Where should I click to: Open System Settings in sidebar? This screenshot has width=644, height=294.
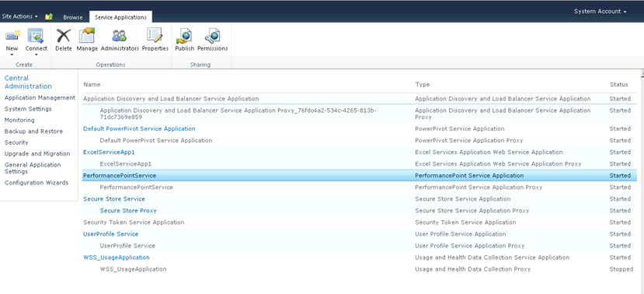[x=28, y=109]
